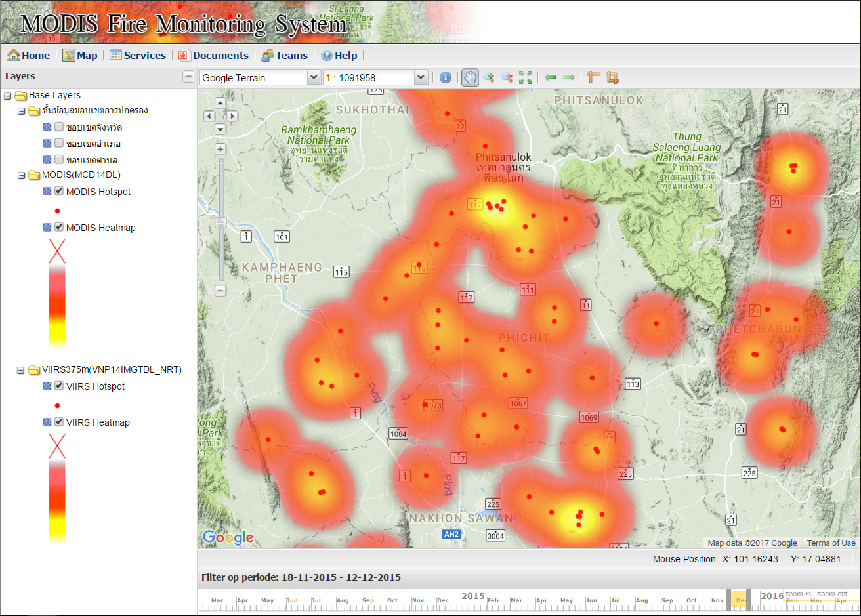Uncheck the MODIS Hotspot layer
Screen dimensions: 861x616
click(59, 191)
